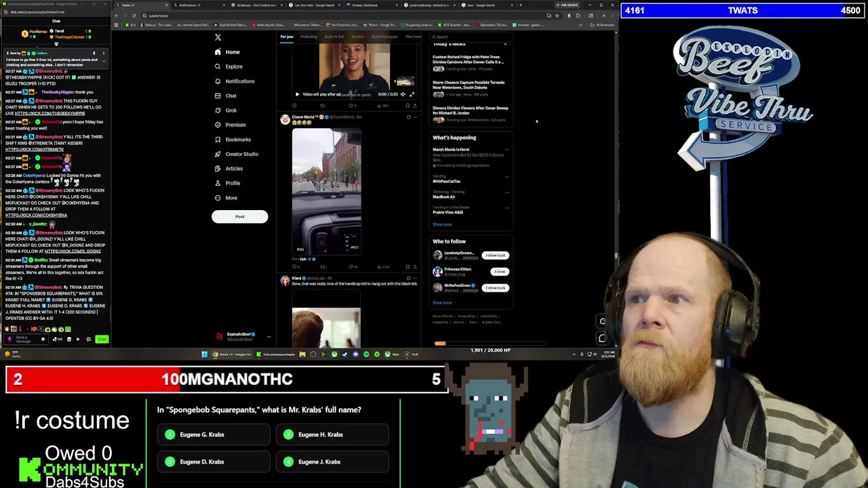Mute the top video's sound
The image size is (868, 488).
click(x=403, y=94)
